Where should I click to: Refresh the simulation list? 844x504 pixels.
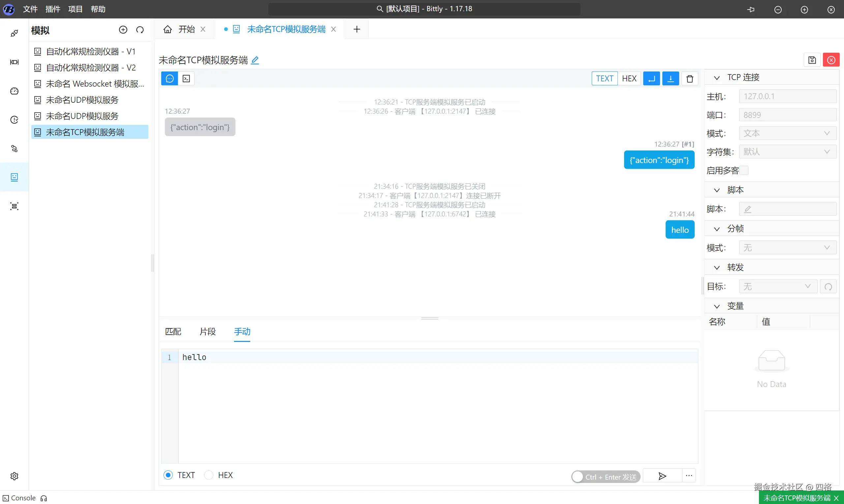pyautogui.click(x=140, y=30)
